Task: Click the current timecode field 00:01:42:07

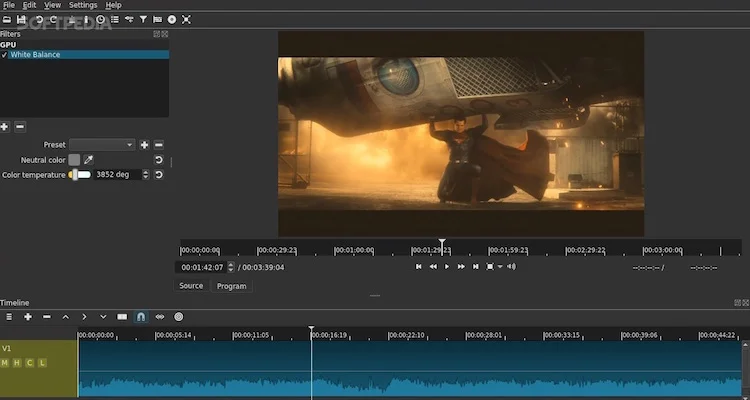Action: click(202, 267)
